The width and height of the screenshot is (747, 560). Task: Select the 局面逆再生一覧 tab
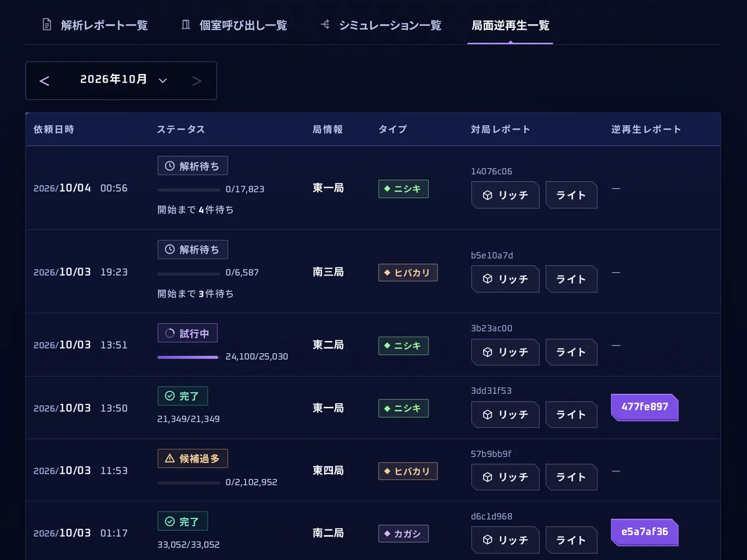510,26
